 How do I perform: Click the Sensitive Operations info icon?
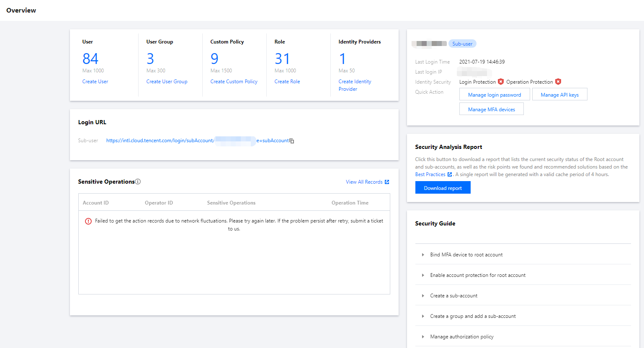tap(138, 182)
